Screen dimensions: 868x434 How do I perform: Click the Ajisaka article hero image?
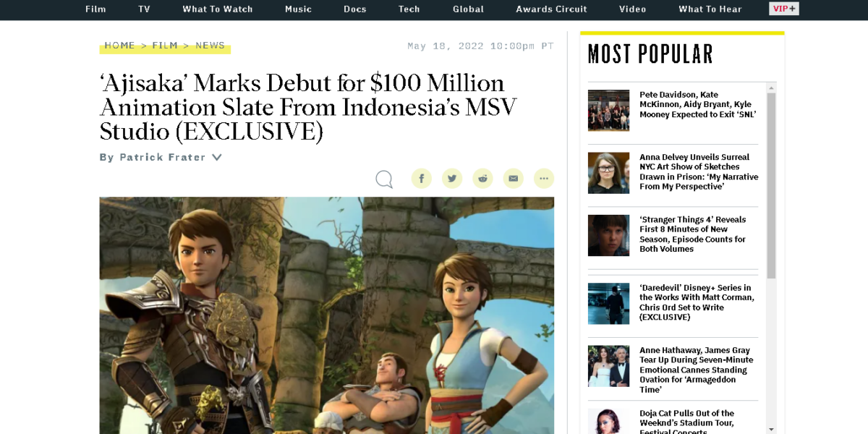(327, 315)
